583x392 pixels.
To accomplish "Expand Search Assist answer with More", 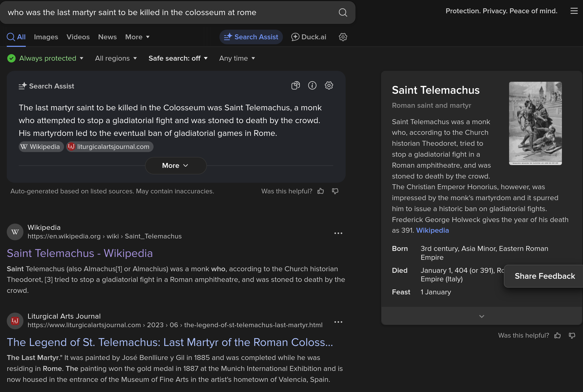I will coord(176,166).
